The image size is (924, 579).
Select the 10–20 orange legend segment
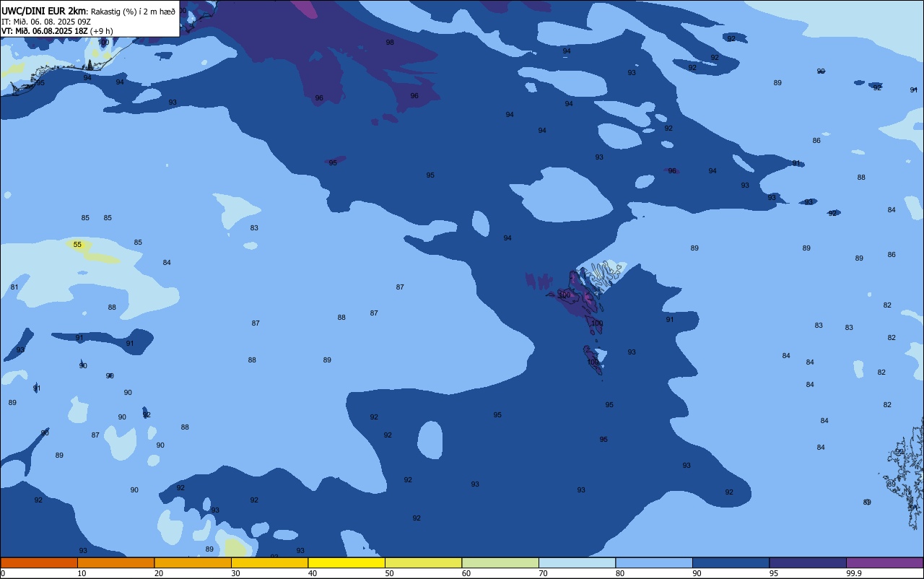click(x=115, y=562)
